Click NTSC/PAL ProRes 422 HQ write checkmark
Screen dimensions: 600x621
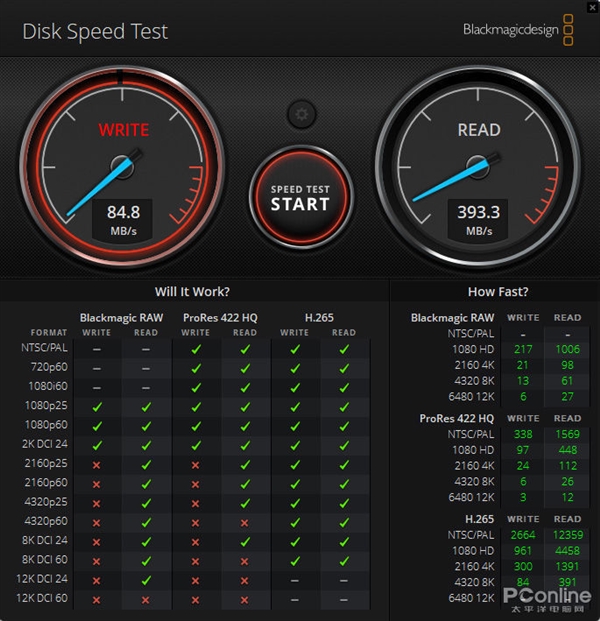tap(196, 349)
